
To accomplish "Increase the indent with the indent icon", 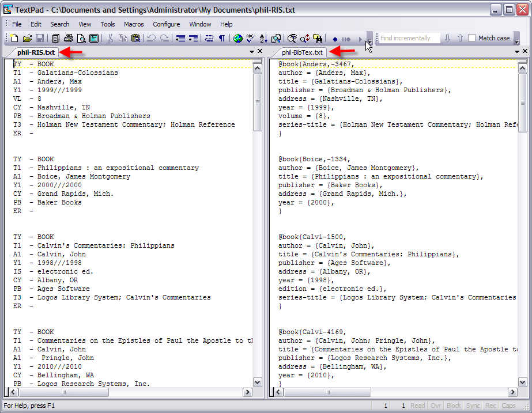I will pyautogui.click(x=194, y=39).
